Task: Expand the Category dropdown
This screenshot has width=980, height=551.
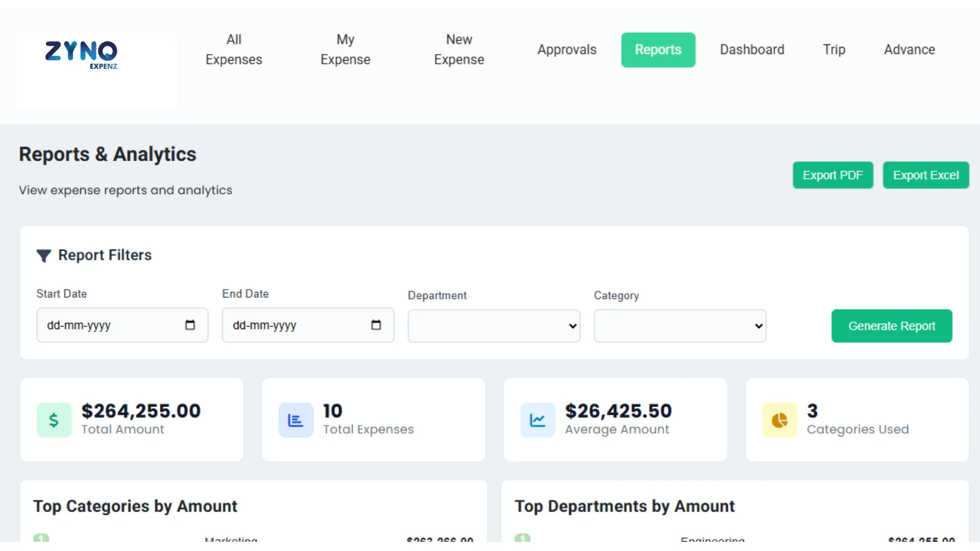Action: coord(679,326)
